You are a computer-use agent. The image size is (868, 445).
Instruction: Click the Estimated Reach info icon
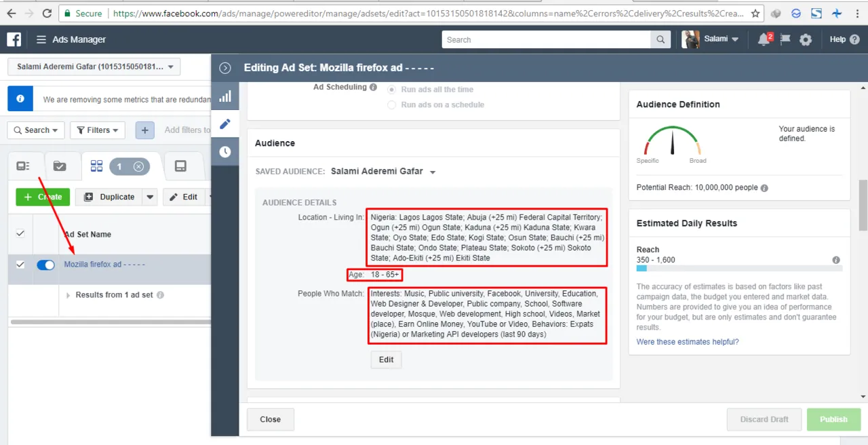click(836, 260)
